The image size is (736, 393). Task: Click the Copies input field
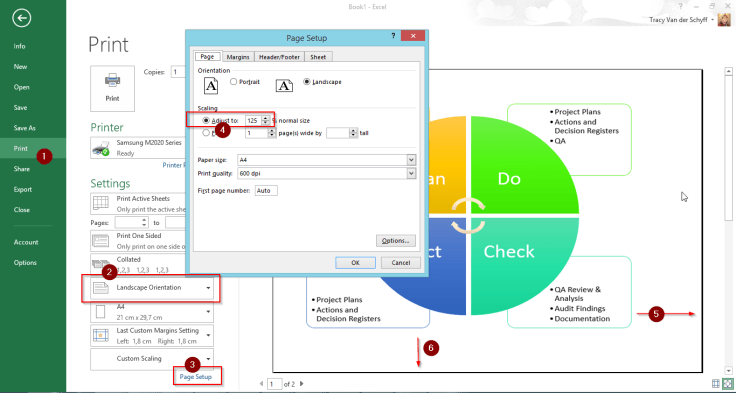[x=178, y=72]
